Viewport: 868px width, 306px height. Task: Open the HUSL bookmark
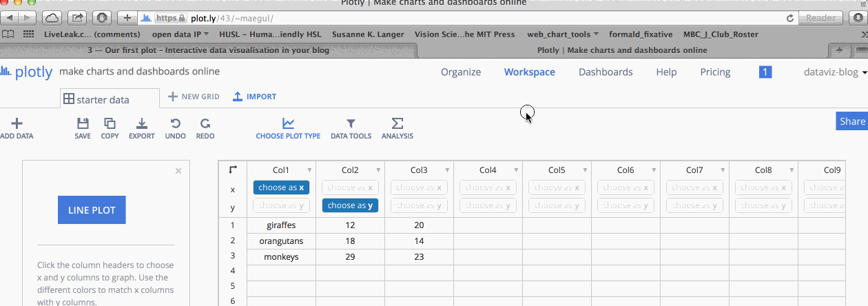click(x=270, y=34)
